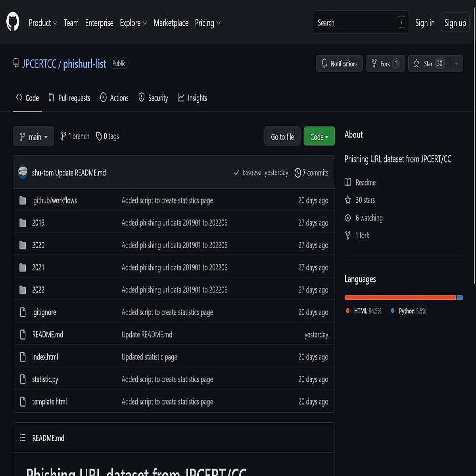Click the watching eye icon showing 6 watchers
476x476 pixels.
coord(348,218)
